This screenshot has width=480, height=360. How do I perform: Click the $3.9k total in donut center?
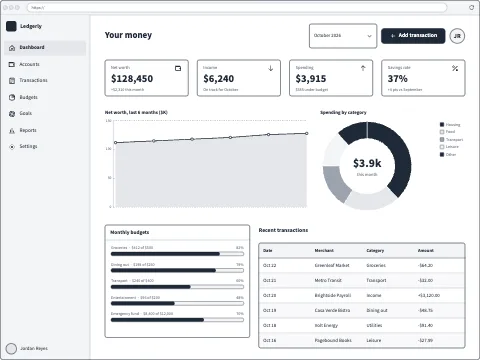367,163
